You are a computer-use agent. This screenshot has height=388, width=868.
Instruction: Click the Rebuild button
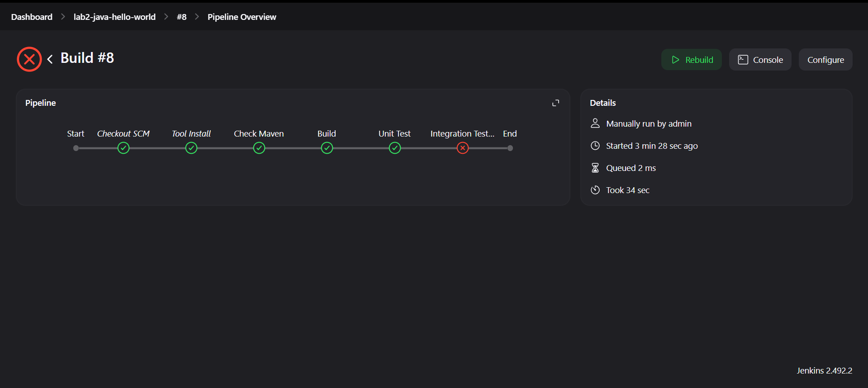pyautogui.click(x=692, y=60)
